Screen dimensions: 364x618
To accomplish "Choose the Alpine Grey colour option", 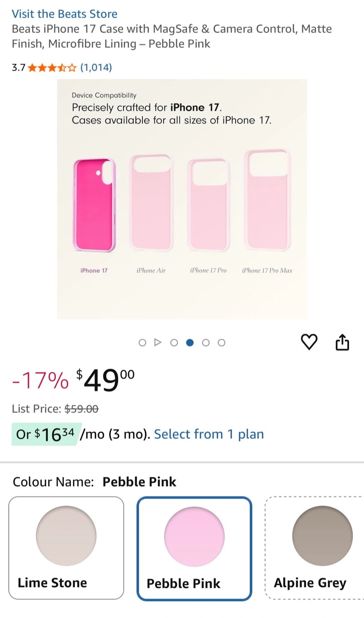I will [315, 548].
